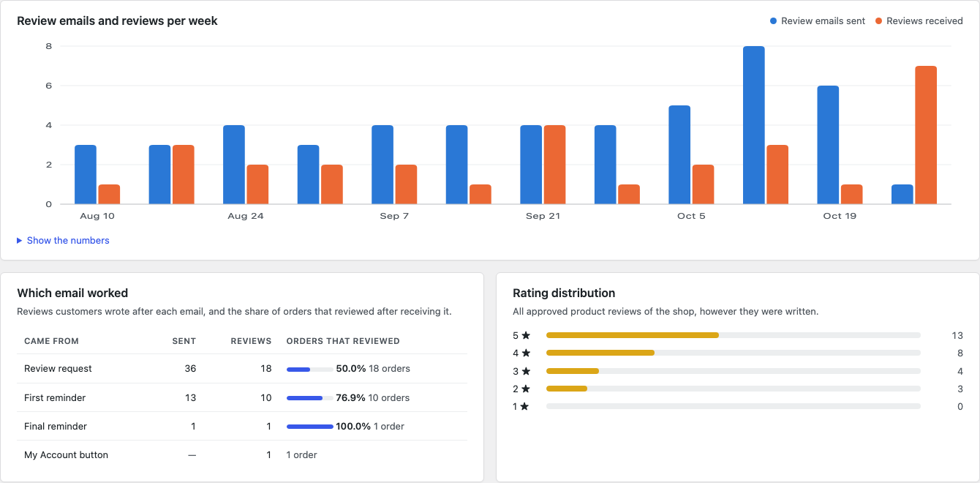Viewport: 980px width, 483px height.
Task: Click the 4 star count of 8
Action: coord(960,353)
